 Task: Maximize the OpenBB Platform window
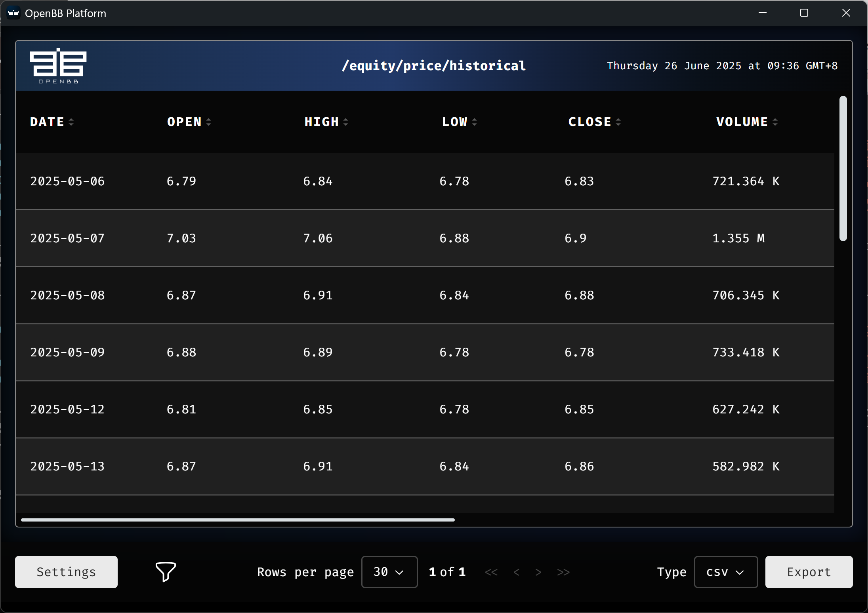point(804,13)
